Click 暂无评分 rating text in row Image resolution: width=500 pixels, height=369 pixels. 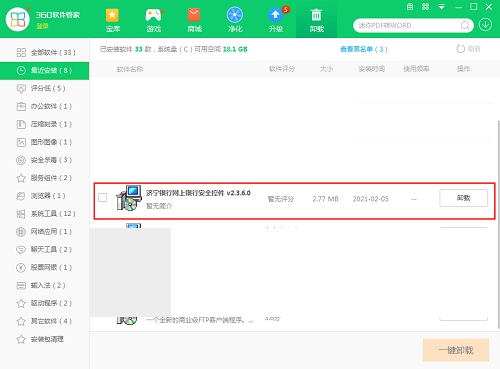[281, 199]
